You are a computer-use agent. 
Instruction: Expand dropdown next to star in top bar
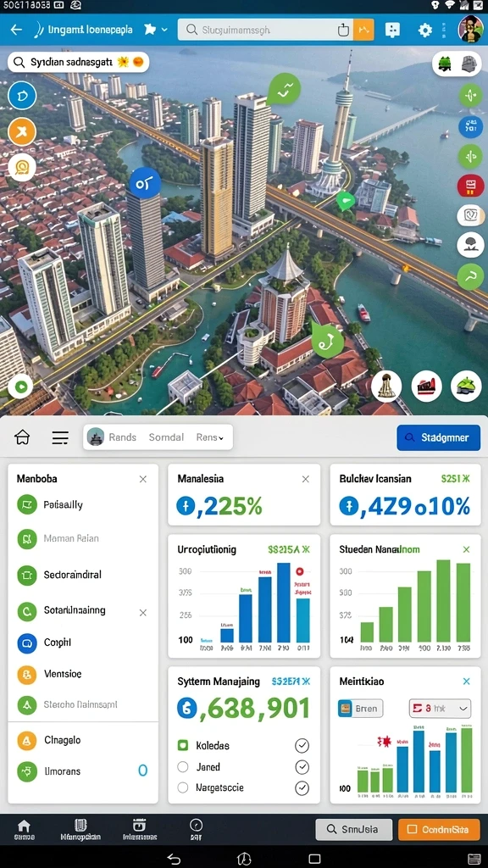point(164,30)
